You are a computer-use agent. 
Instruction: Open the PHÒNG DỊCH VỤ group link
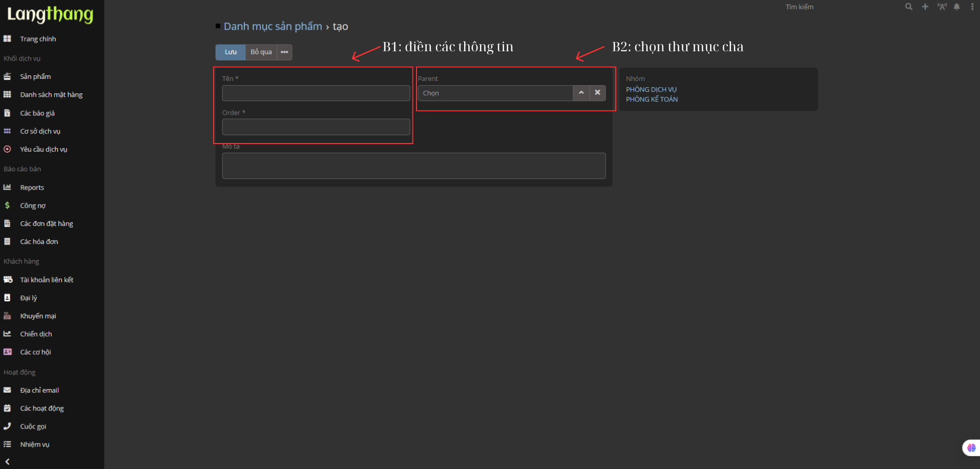651,90
